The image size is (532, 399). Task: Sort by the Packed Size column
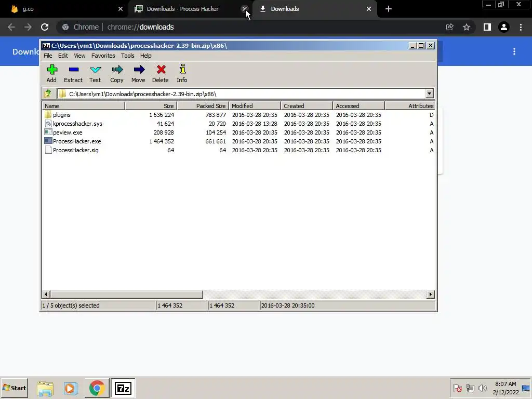coord(203,106)
